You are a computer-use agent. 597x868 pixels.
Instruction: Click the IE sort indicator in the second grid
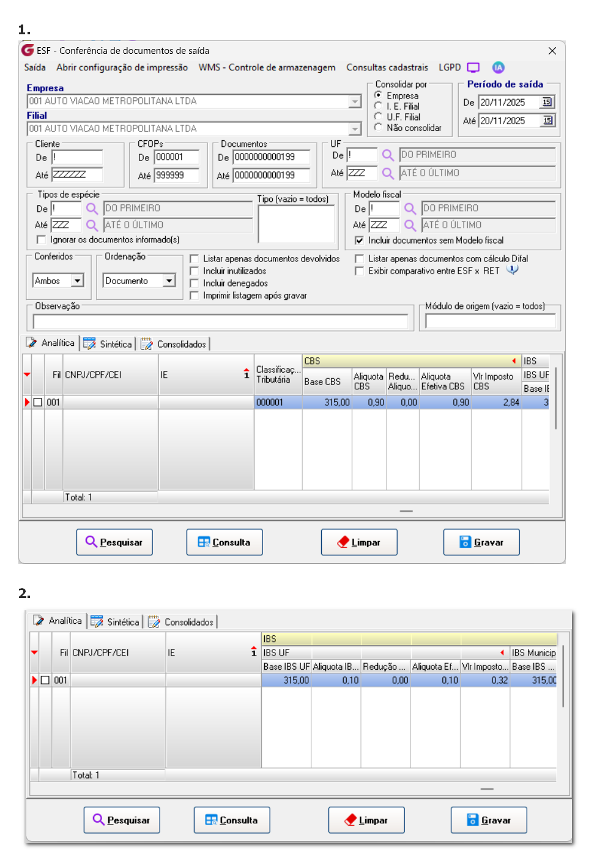click(254, 651)
